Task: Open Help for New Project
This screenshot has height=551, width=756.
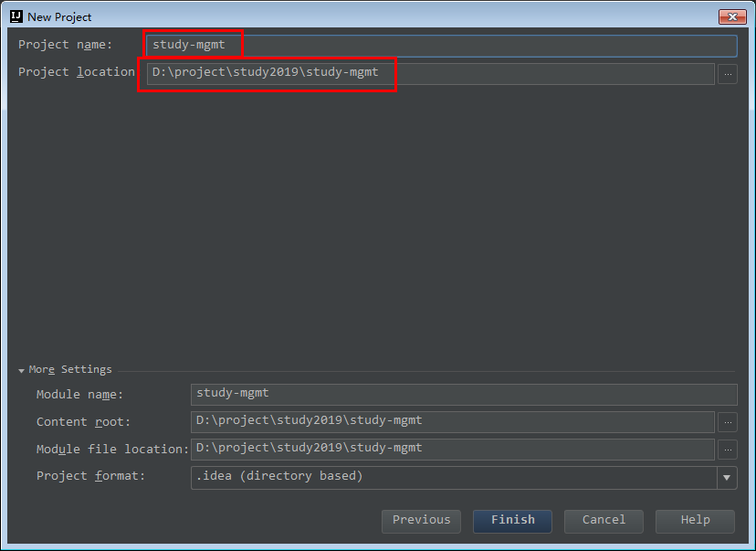Action: (x=695, y=522)
